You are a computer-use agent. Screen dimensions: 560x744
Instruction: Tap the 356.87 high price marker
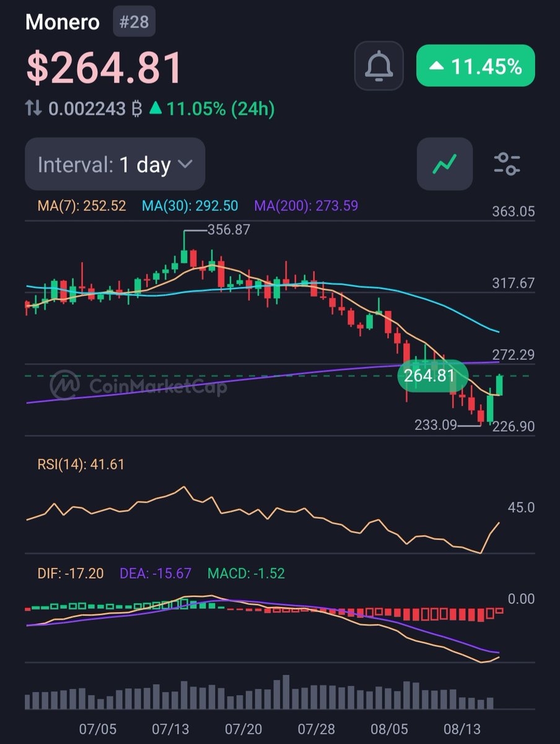pyautogui.click(x=227, y=230)
